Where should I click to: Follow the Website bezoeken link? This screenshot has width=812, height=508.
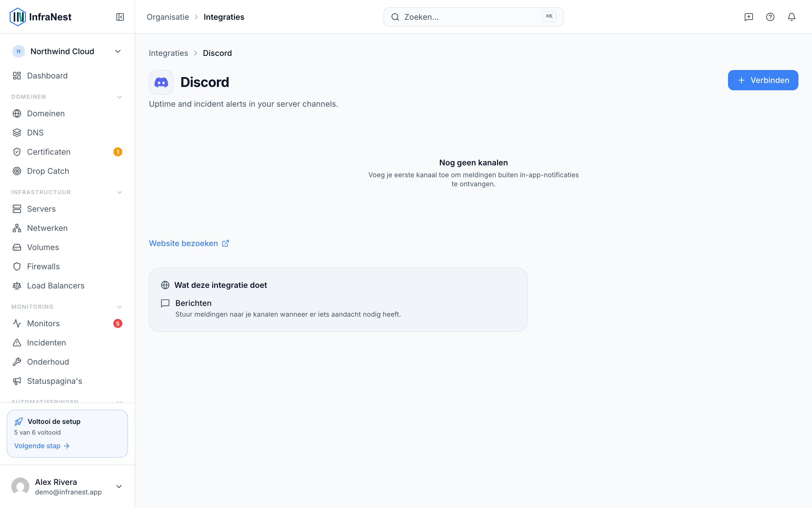point(189,243)
